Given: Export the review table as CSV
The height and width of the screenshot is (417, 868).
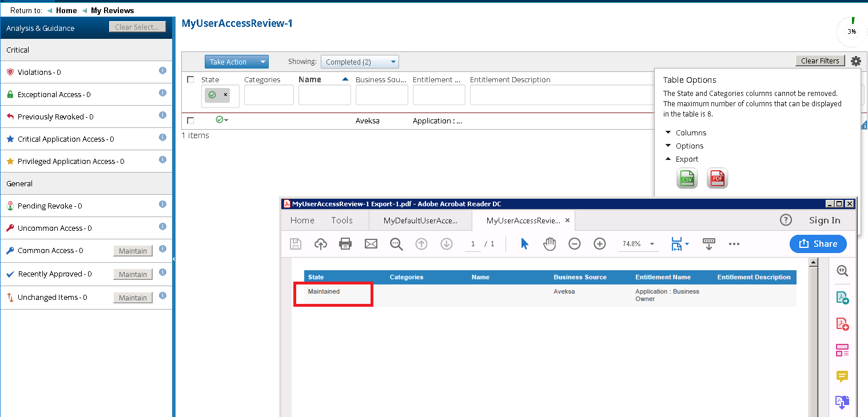Looking at the screenshot, I should point(687,178).
